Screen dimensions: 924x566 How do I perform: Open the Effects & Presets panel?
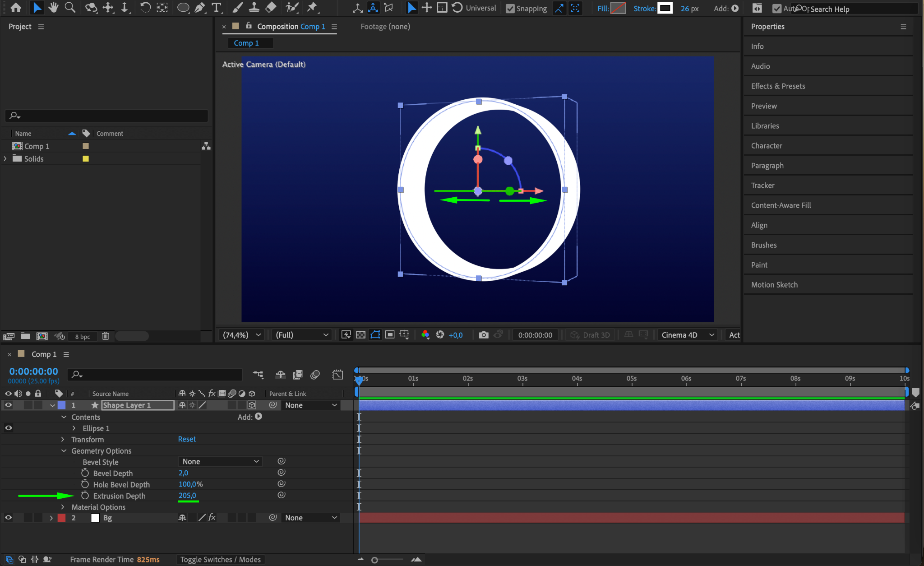[x=778, y=86]
